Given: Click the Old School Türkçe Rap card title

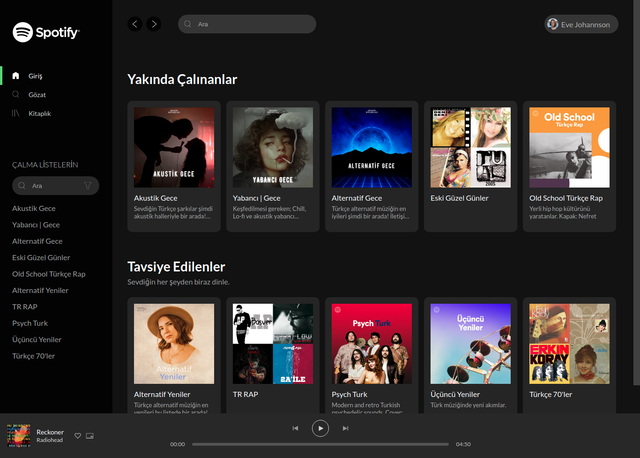Looking at the screenshot, I should click(x=566, y=198).
